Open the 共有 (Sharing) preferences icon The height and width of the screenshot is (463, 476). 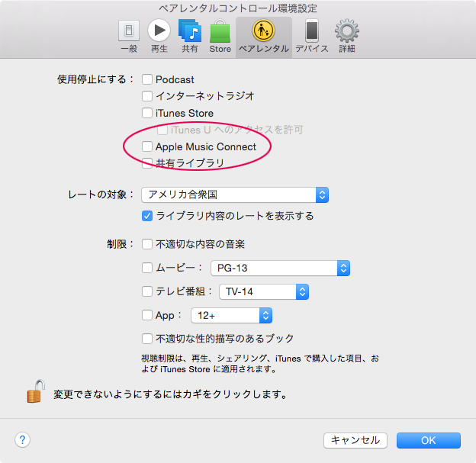point(190,36)
